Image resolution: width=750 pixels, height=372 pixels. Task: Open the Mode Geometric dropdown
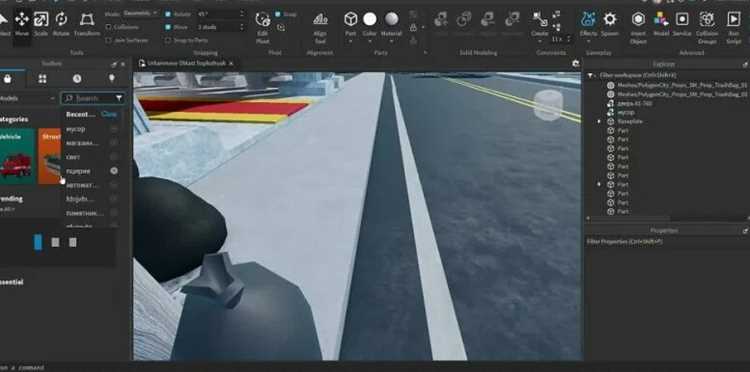point(140,14)
